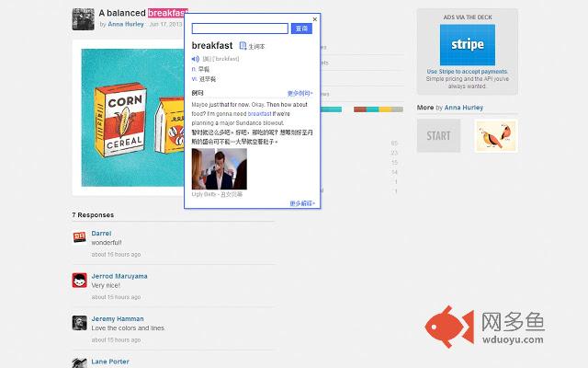
Task: Open Jerrod Maruyama's profile link
Action: [119, 276]
